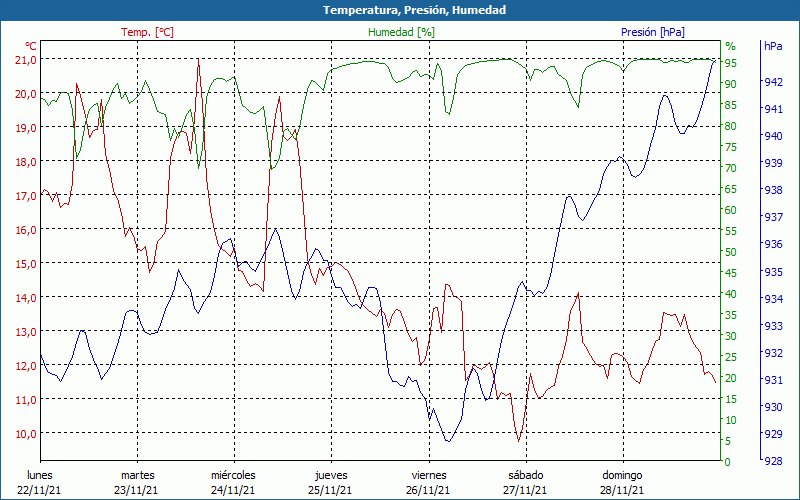Click the '938' pressure axis value
The height and width of the screenshot is (500, 800).
click(x=773, y=190)
